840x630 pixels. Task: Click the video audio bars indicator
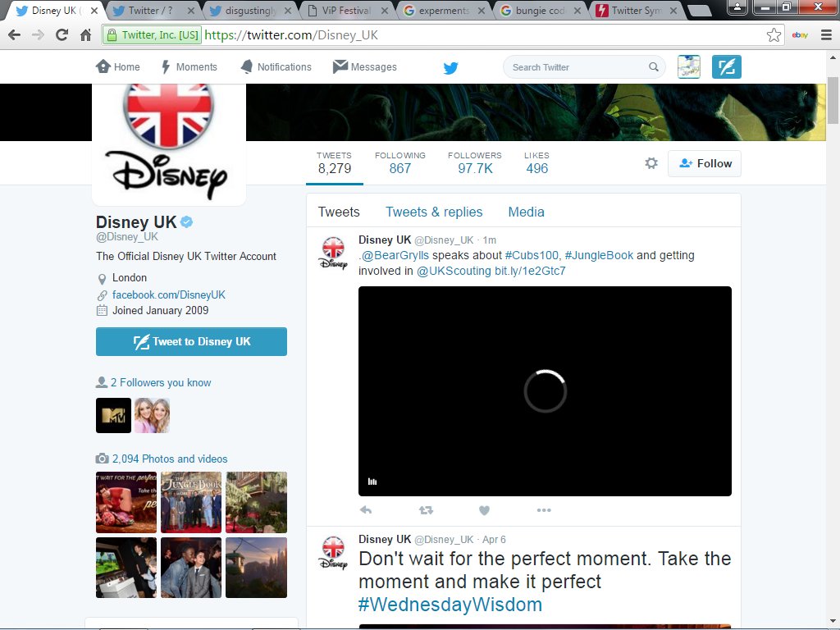(372, 482)
